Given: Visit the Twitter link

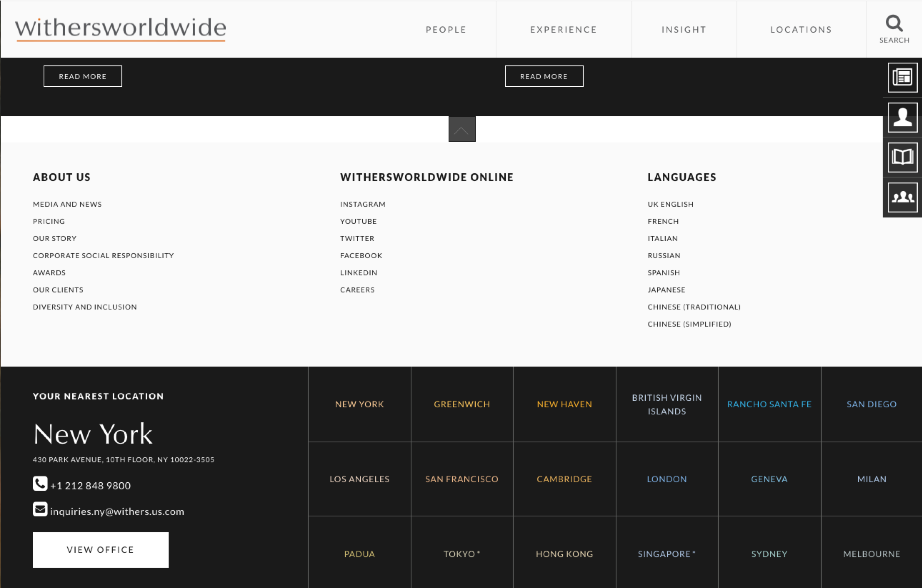Looking at the screenshot, I should 357,239.
